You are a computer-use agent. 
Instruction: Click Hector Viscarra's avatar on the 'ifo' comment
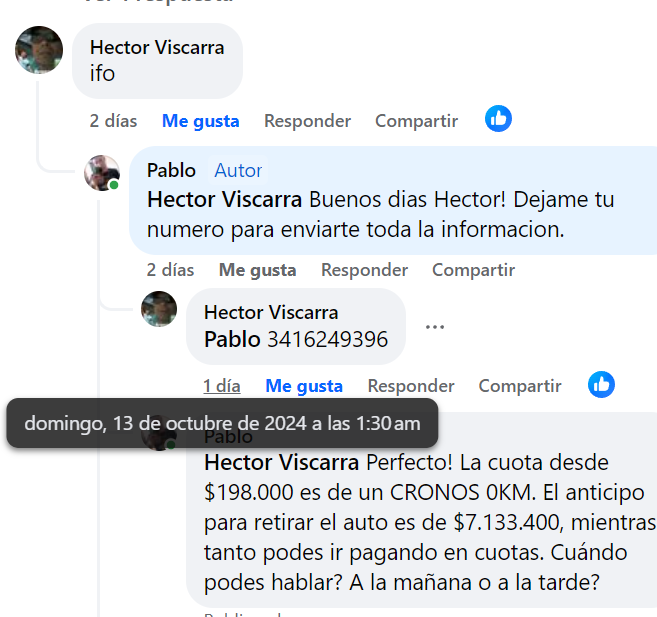click(x=39, y=50)
